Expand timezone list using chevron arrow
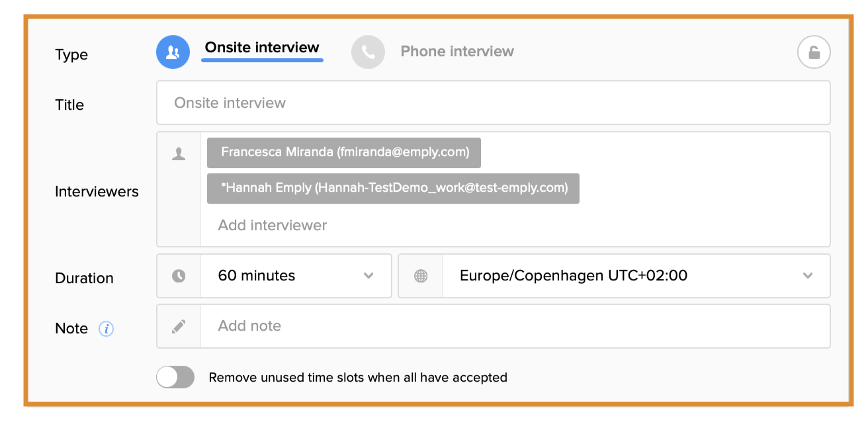 point(808,276)
